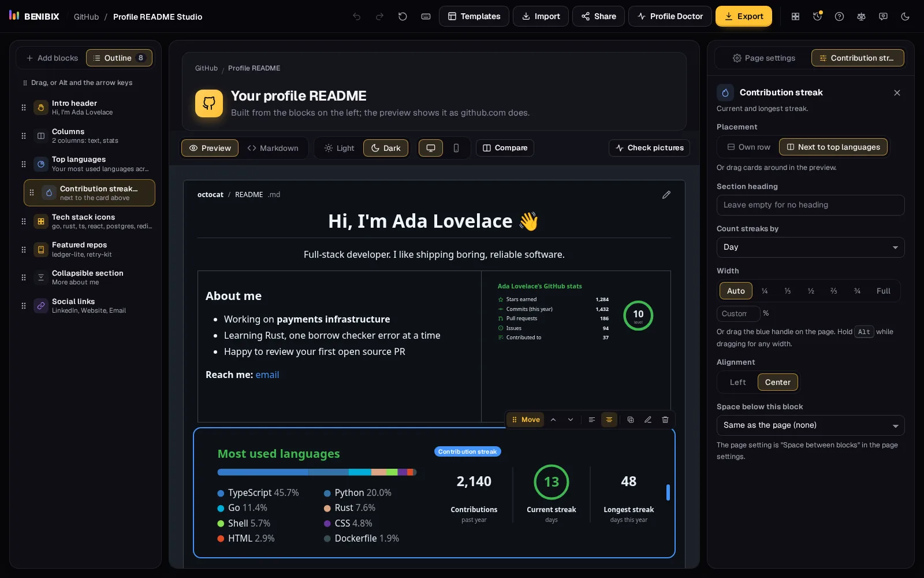
Task: Click the Custom width percentage field
Action: tap(738, 313)
